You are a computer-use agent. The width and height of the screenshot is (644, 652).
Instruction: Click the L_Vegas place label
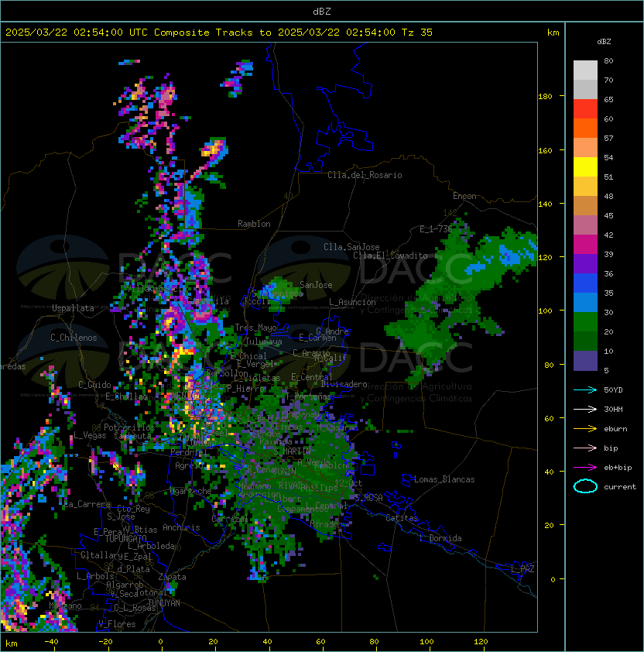pos(90,435)
